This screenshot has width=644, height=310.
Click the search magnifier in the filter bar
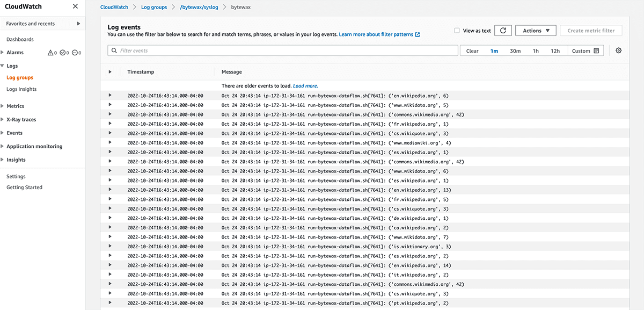pyautogui.click(x=113, y=50)
